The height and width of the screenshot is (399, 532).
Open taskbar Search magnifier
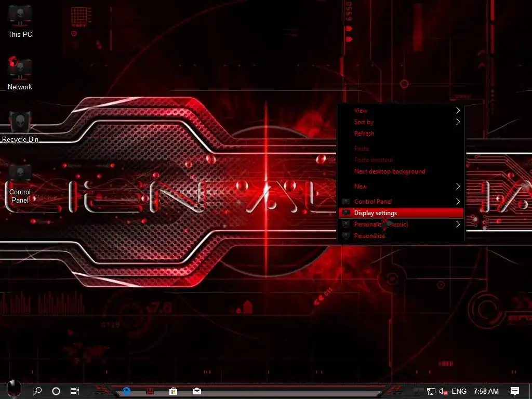[x=37, y=391]
